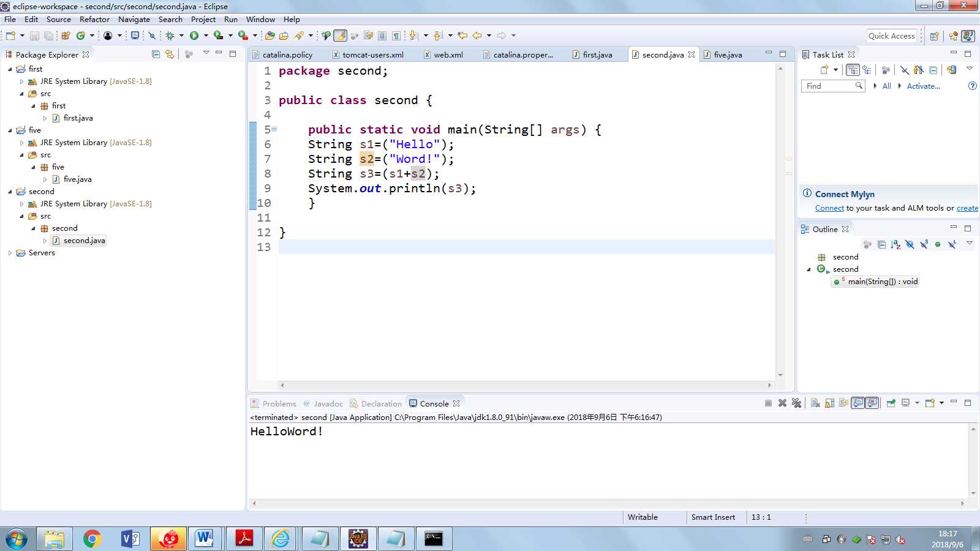Viewport: 980px width, 551px height.
Task: Click the Run with Coverage icon
Action: (218, 36)
